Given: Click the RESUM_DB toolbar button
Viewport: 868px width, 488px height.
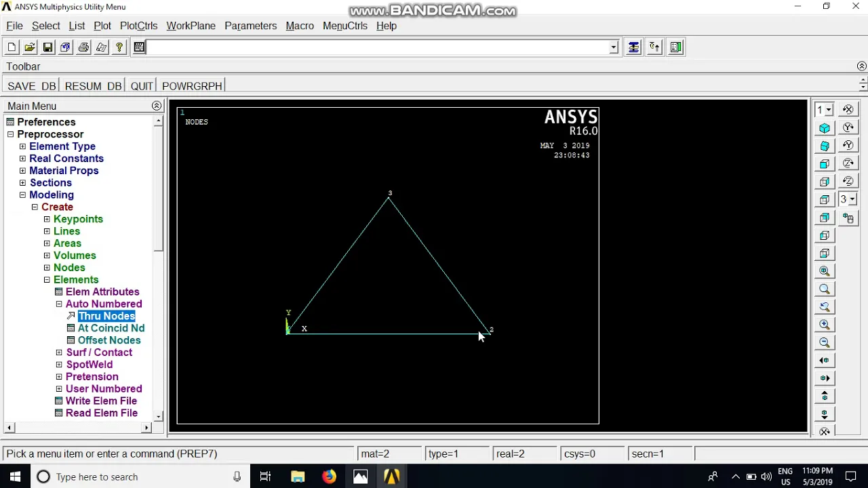Looking at the screenshot, I should [93, 86].
